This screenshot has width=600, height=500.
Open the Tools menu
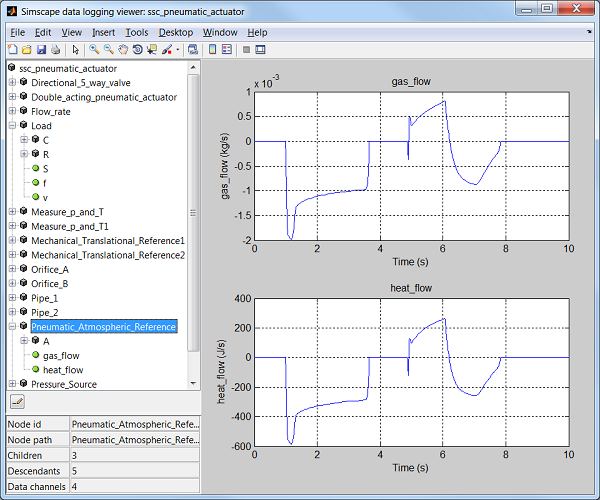pyautogui.click(x=136, y=32)
